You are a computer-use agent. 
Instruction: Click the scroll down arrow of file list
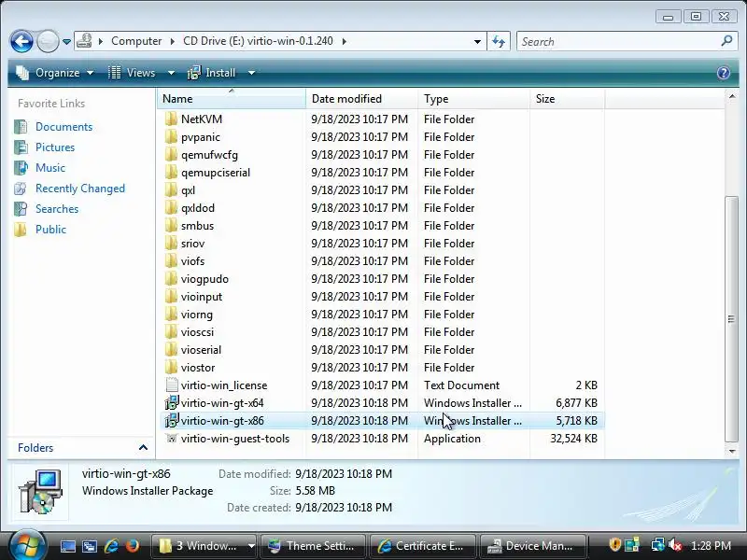coord(731,451)
